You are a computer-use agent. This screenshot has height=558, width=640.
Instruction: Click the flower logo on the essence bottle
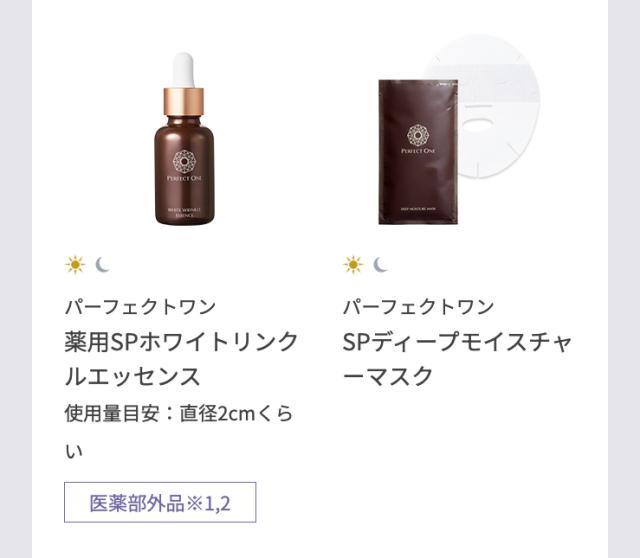(x=184, y=162)
